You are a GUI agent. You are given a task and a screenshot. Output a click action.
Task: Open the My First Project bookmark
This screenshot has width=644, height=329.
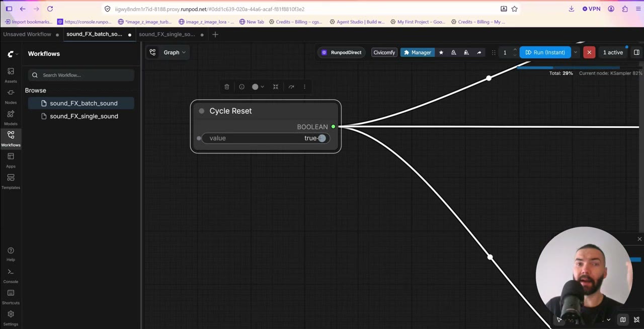click(x=418, y=22)
